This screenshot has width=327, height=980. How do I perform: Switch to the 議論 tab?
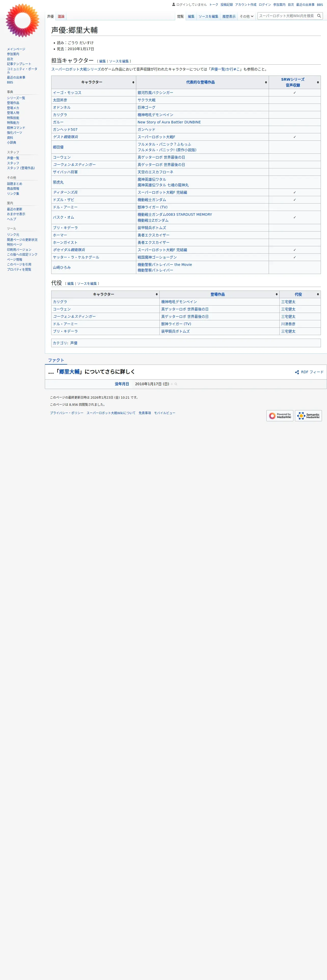[61, 16]
